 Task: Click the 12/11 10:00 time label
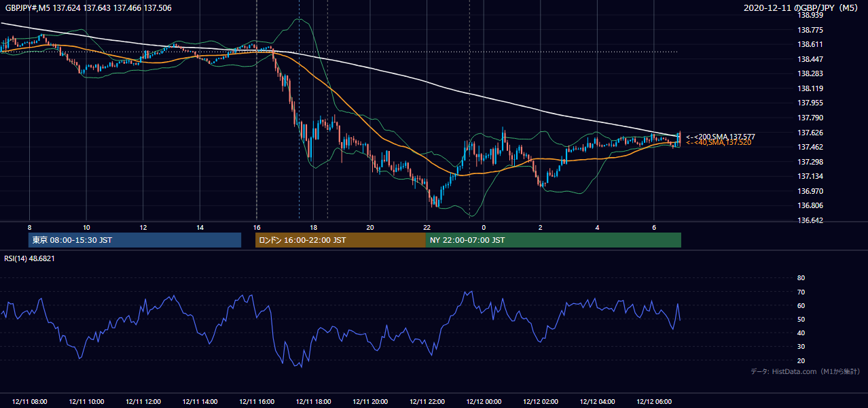(86, 402)
